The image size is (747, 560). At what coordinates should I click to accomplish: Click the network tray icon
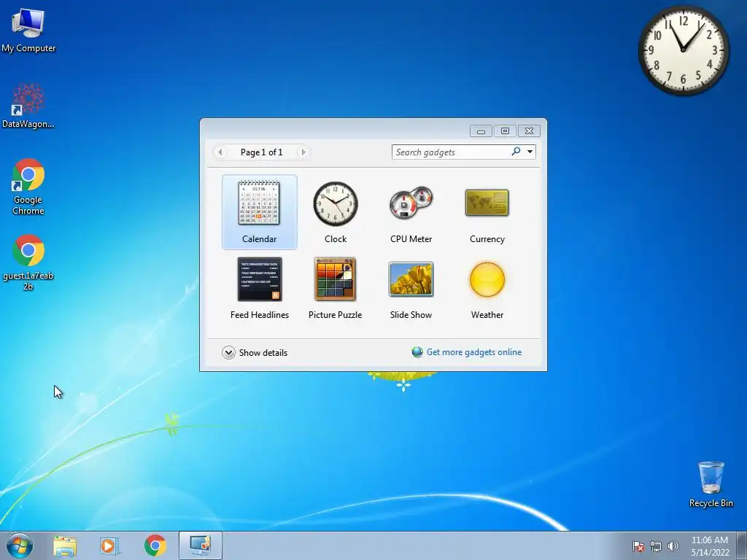pyautogui.click(x=656, y=546)
